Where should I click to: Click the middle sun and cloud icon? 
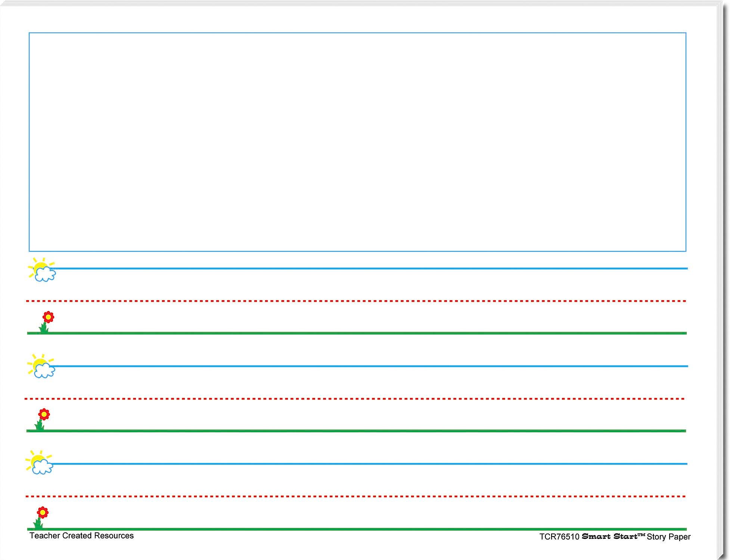[41, 366]
